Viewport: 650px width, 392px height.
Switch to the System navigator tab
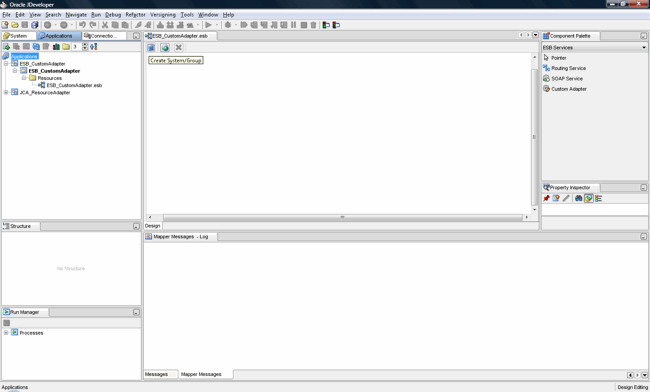tap(18, 36)
